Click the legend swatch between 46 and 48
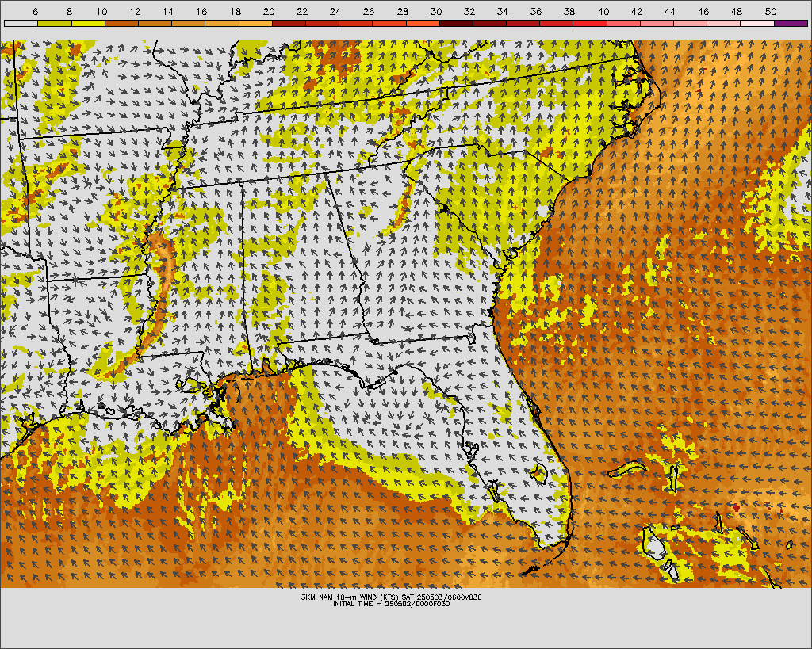Image resolution: width=812 pixels, height=649 pixels. point(724,24)
